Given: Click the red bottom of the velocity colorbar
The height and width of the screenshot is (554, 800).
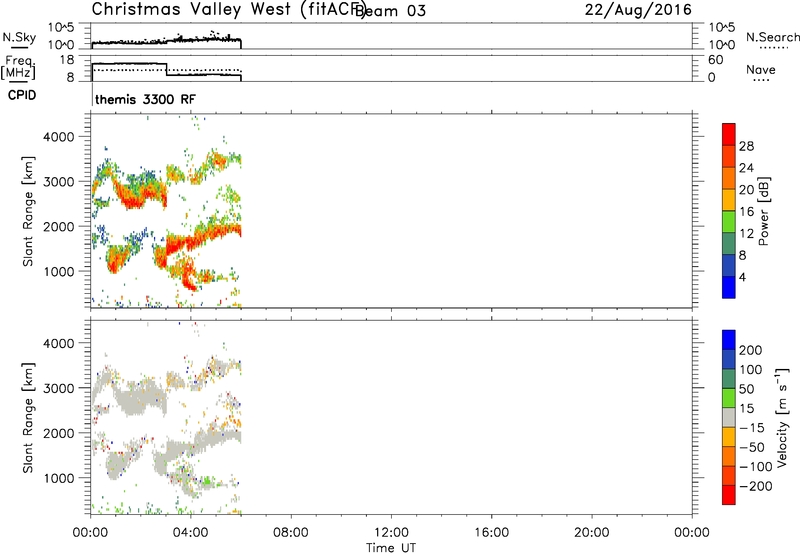Looking at the screenshot, I should (x=729, y=495).
